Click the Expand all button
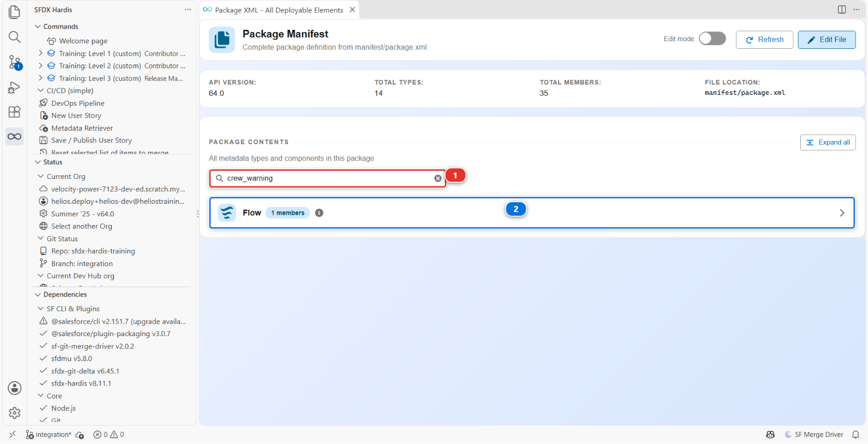This screenshot has width=868, height=444. pyautogui.click(x=828, y=143)
